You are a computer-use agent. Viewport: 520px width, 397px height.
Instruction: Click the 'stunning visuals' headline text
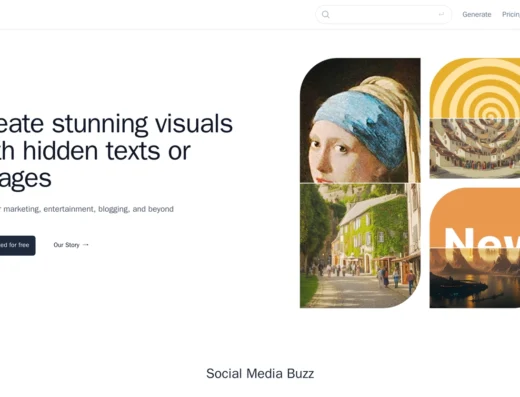pos(142,124)
